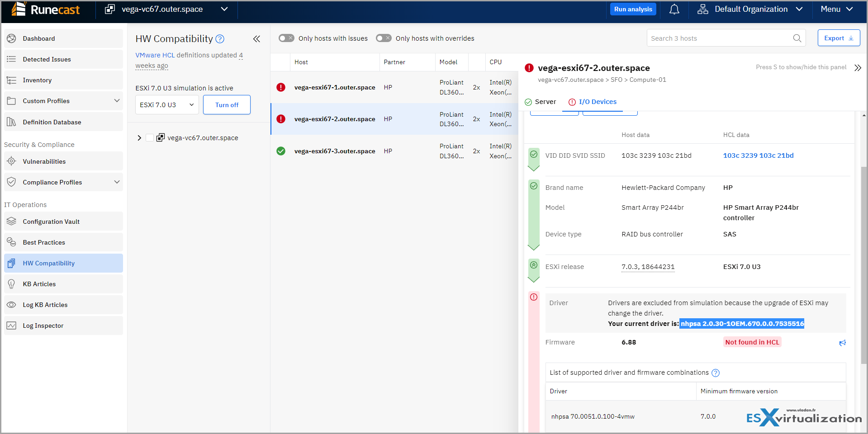The width and height of the screenshot is (868, 434).
Task: Open the Menu dropdown
Action: (x=837, y=9)
